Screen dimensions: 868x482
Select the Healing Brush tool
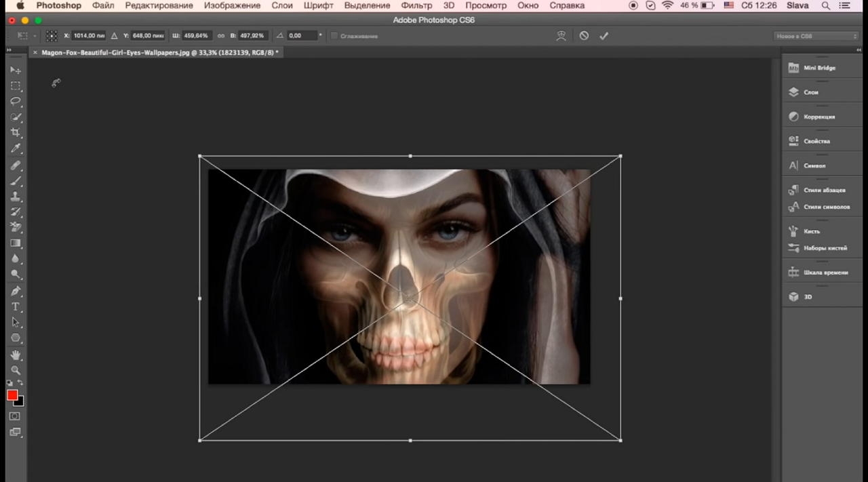(16, 165)
